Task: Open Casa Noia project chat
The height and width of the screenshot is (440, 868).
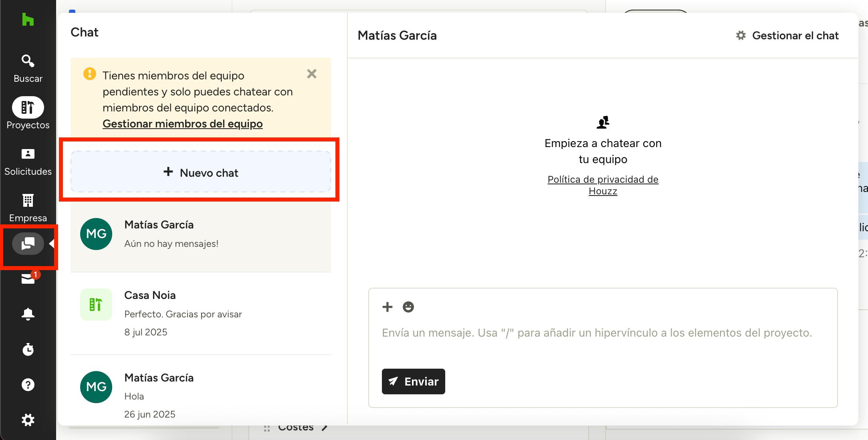Action: pyautogui.click(x=200, y=313)
